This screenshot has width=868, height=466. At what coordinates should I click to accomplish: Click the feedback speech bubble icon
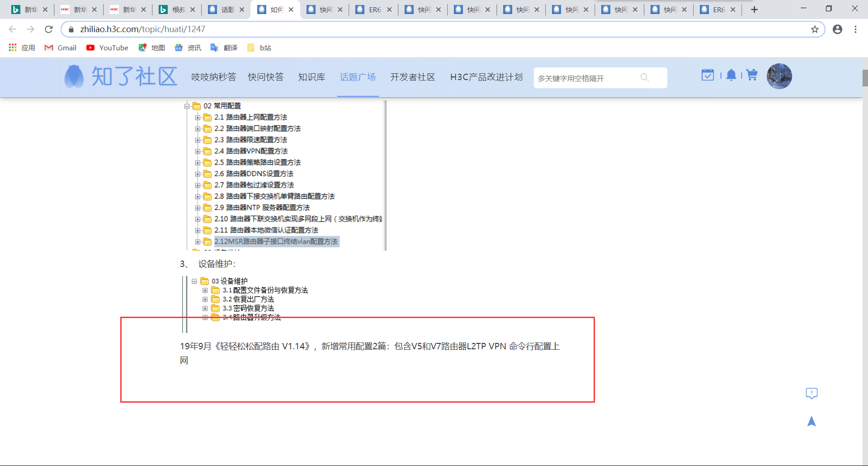pyautogui.click(x=811, y=394)
